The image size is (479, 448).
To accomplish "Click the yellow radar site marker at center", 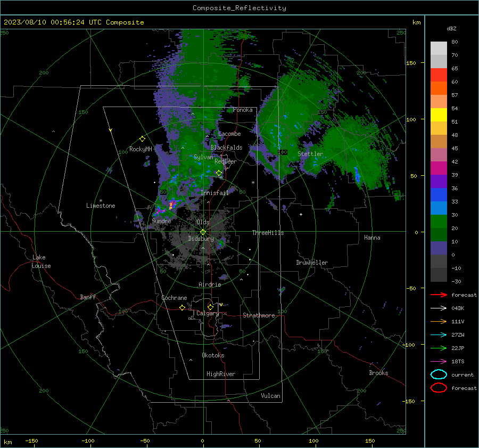I will tap(203, 232).
